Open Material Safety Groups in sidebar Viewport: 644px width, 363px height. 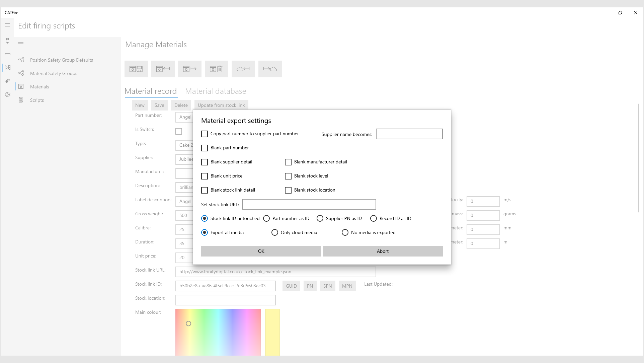click(x=54, y=73)
